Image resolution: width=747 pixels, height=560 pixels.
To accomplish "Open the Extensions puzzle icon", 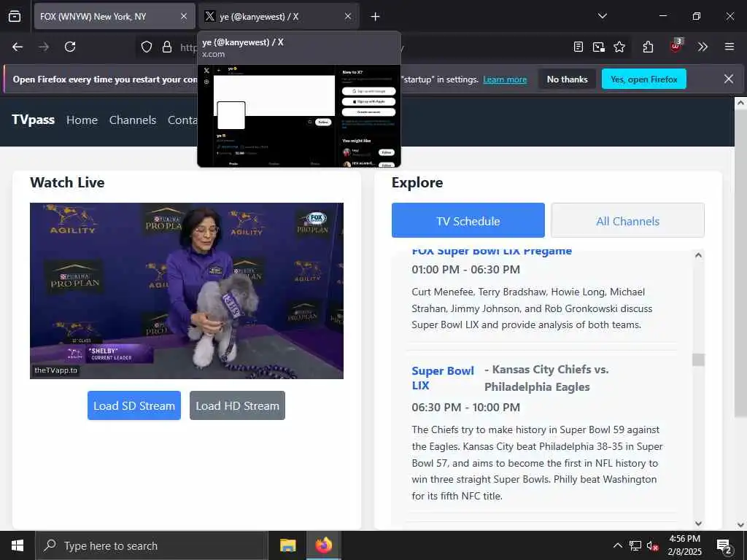I will [x=648, y=47].
